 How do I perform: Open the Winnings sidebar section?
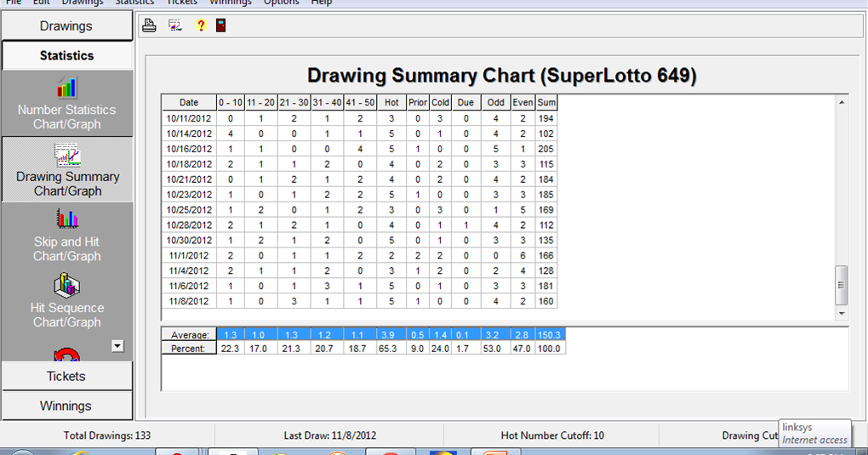(x=66, y=406)
